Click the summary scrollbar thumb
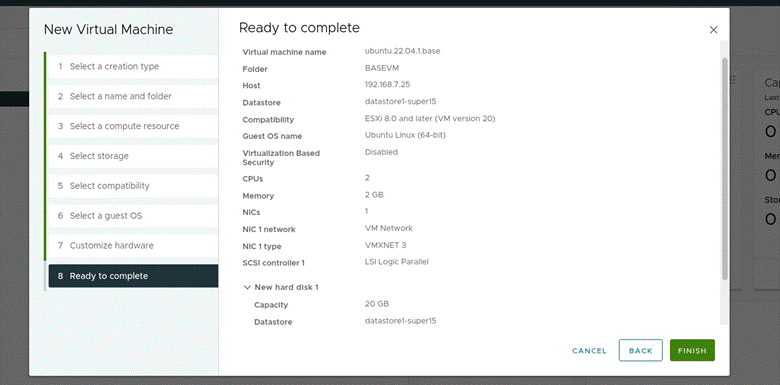The width and height of the screenshot is (780, 385). point(724,169)
